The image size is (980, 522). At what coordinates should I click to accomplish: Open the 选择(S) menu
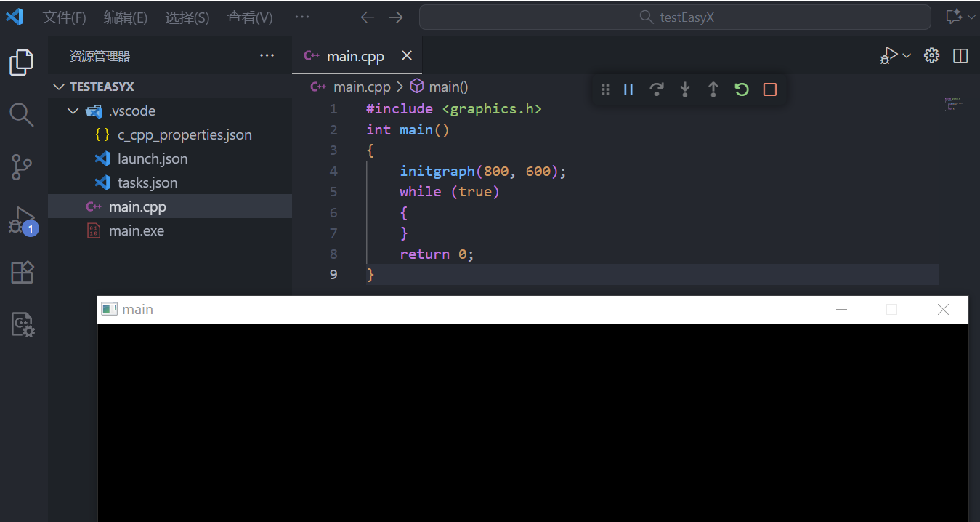coord(187,17)
